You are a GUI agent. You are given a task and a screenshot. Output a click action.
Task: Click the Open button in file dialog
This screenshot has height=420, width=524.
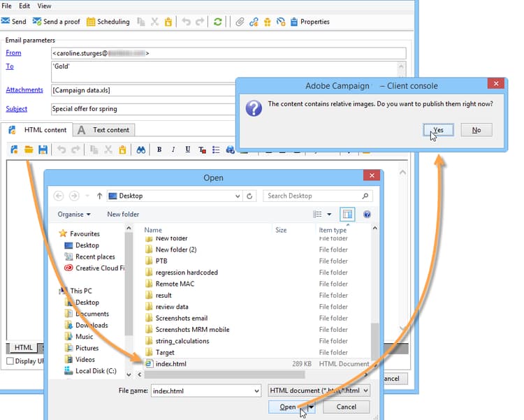click(x=288, y=407)
